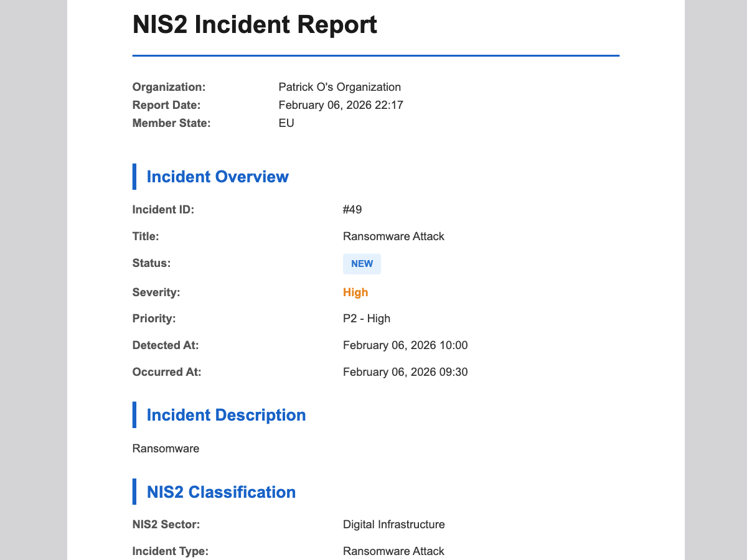Select the Incident Overview section heading
This screenshot has height=560, width=747.
click(217, 177)
